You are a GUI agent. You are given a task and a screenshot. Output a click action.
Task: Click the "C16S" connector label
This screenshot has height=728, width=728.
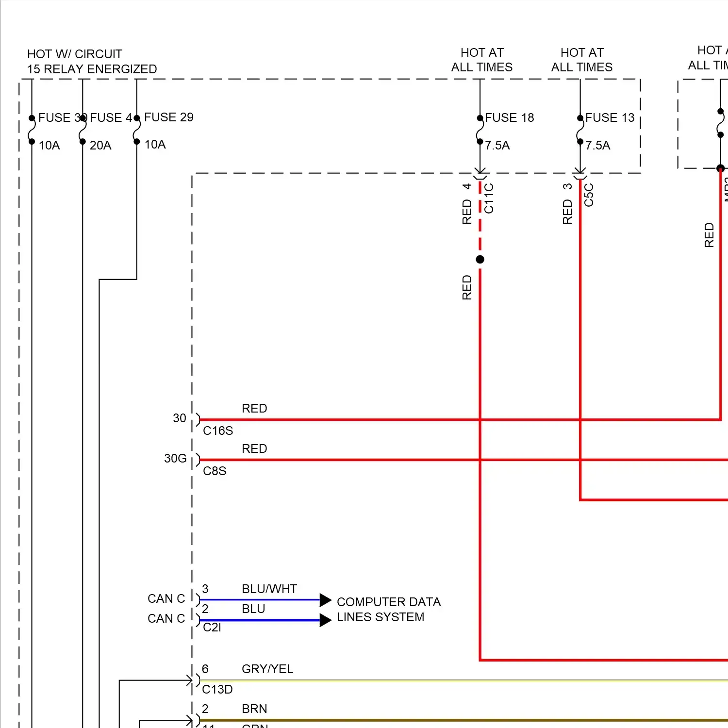[218, 430]
